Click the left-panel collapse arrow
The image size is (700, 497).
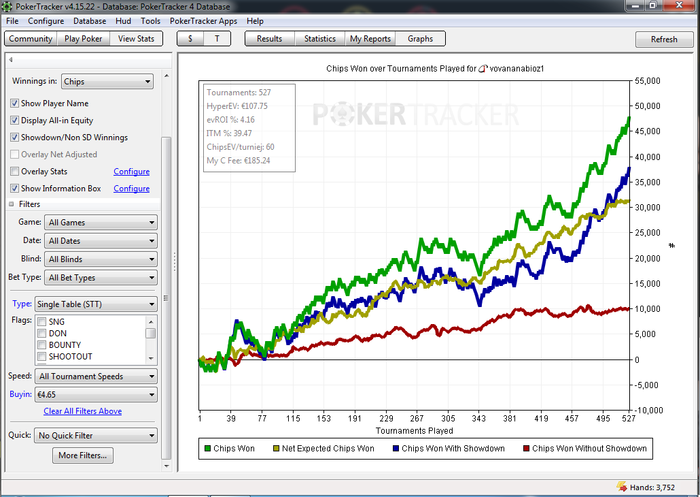(11, 59)
